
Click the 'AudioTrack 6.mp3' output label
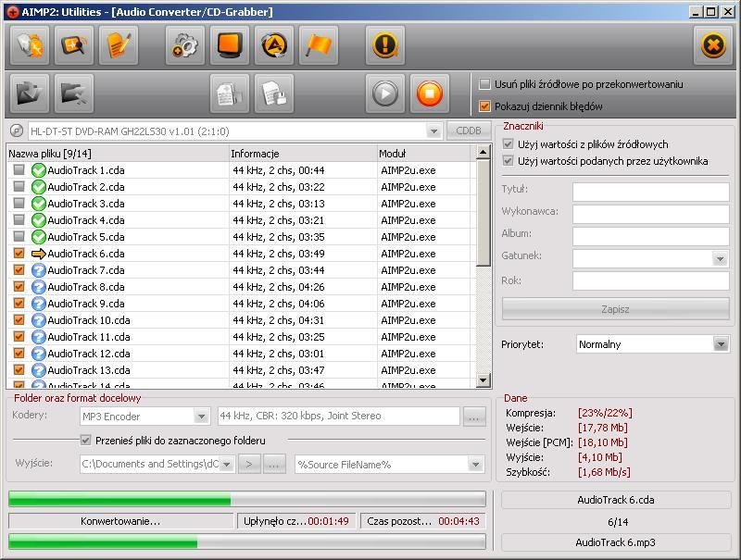coord(616,542)
